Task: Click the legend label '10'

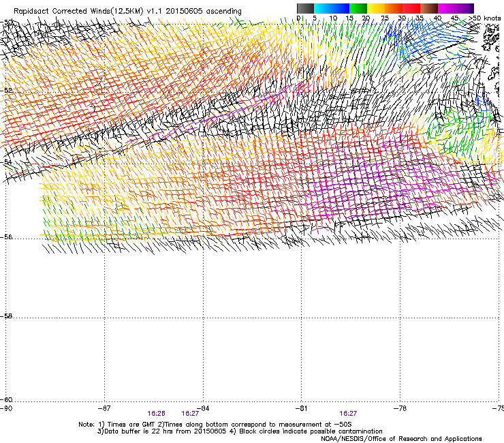Action: point(333,18)
